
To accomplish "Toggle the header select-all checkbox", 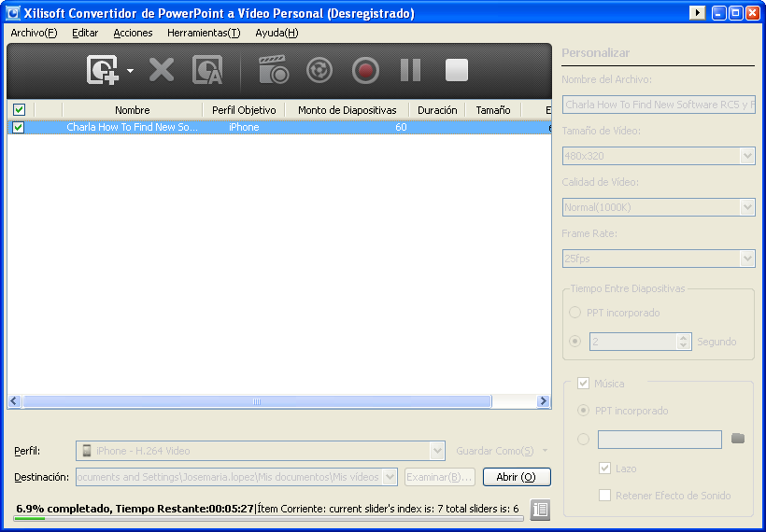I will [x=19, y=110].
